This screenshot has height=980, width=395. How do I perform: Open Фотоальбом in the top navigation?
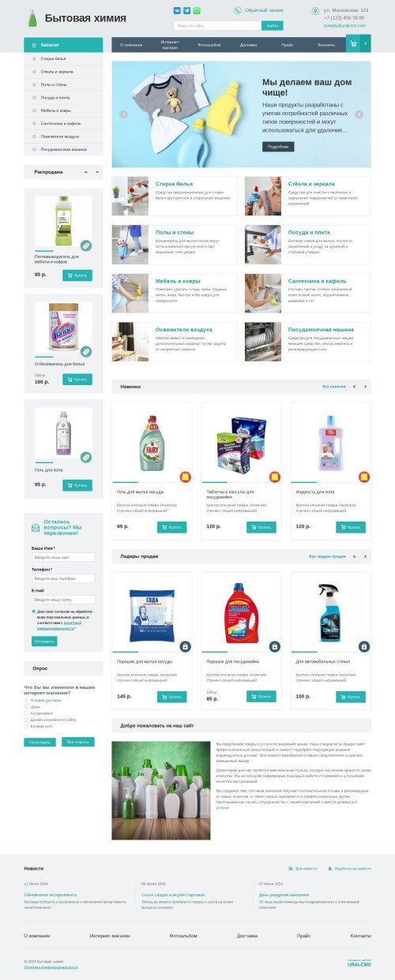(209, 45)
